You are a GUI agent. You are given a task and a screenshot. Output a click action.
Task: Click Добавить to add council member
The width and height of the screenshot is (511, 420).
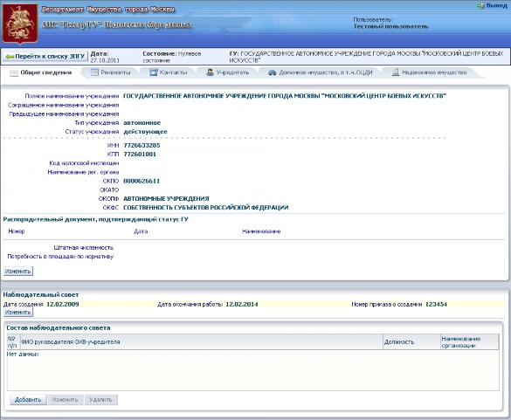point(28,400)
